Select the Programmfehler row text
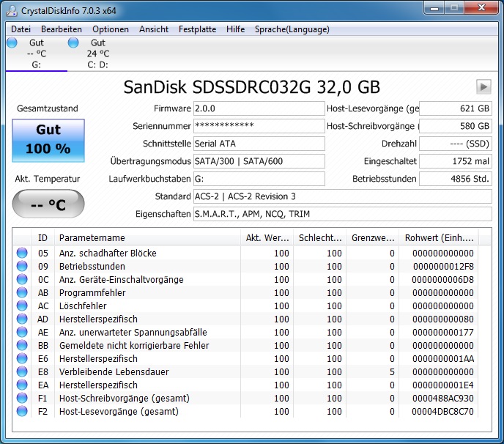504x444 pixels. 92,292
